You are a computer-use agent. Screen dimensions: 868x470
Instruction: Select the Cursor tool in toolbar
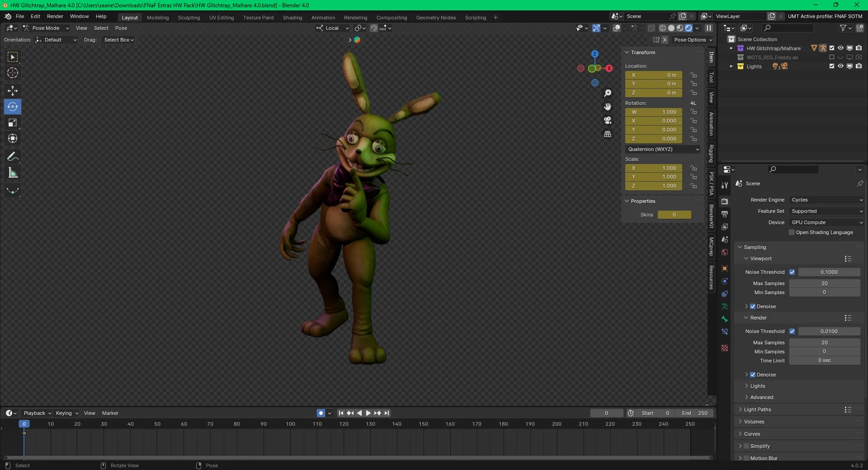click(x=12, y=73)
